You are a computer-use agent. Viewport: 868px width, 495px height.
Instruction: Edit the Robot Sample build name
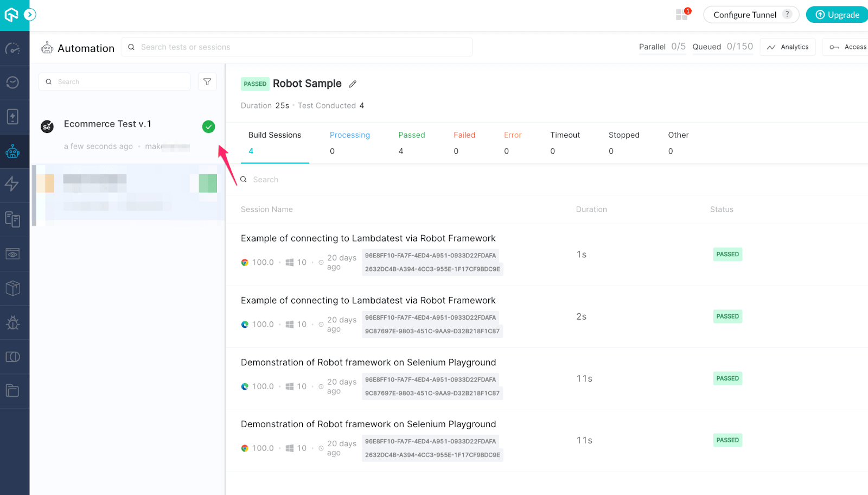coord(353,84)
